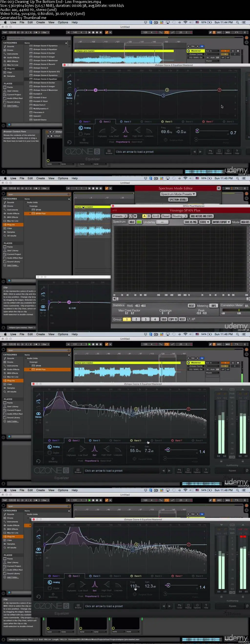Open Ext. In dropdown in the 11:44 PM frame
This screenshot has width=250, height=644.
pyautogui.click(x=212, y=51)
